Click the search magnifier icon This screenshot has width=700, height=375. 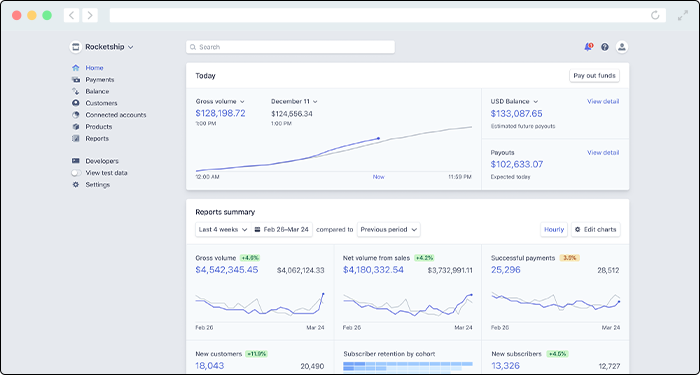pos(193,47)
